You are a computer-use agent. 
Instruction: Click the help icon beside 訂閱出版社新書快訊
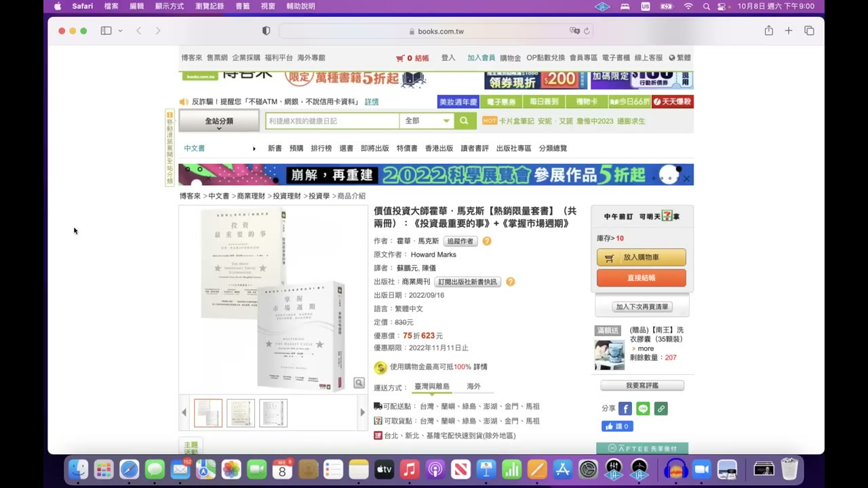pos(510,282)
